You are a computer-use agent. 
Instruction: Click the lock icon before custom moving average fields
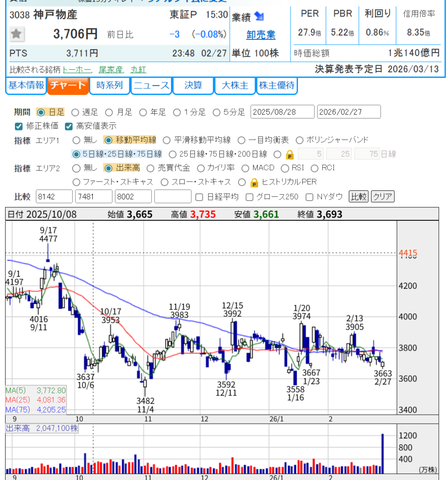tap(290, 154)
